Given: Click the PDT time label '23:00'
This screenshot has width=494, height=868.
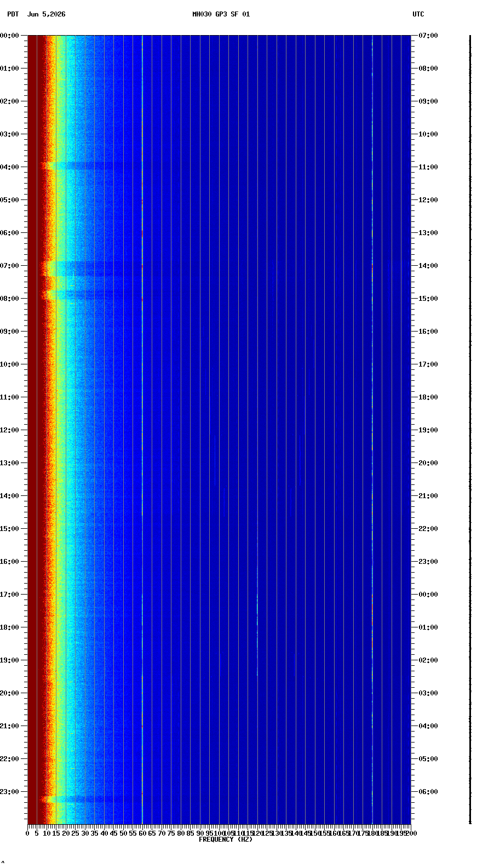Looking at the screenshot, I should coord(9,792).
